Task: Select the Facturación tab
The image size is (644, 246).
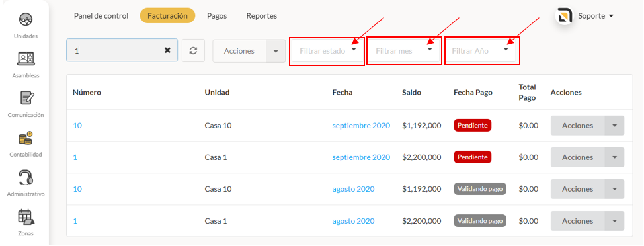Action: 167,16
